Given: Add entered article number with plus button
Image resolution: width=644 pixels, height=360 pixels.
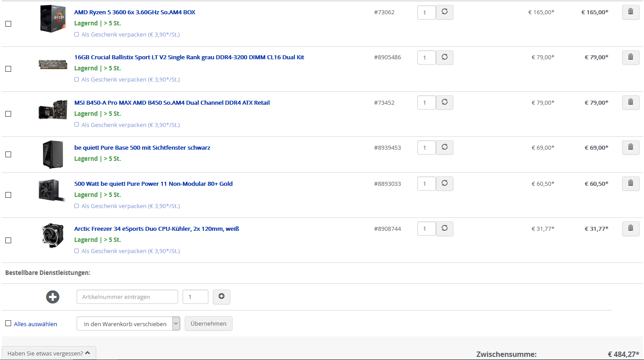Looking at the screenshot, I should coord(221,297).
